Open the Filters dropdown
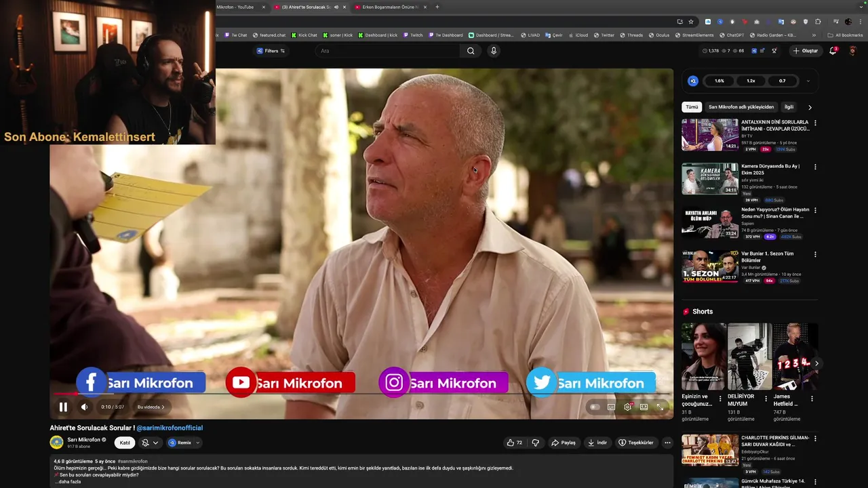Viewport: 868px width, 488px height. pos(271,51)
